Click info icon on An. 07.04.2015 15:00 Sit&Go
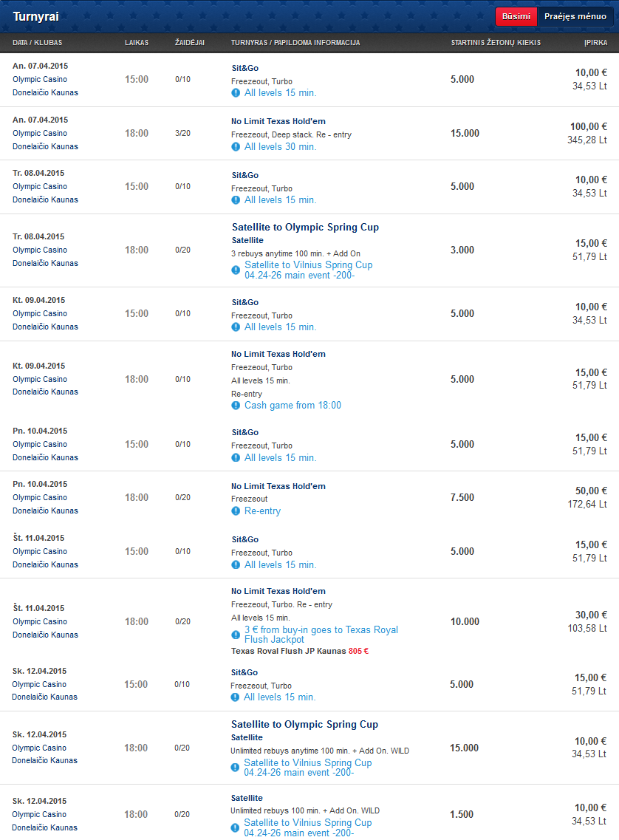This screenshot has width=619, height=840. (x=236, y=92)
